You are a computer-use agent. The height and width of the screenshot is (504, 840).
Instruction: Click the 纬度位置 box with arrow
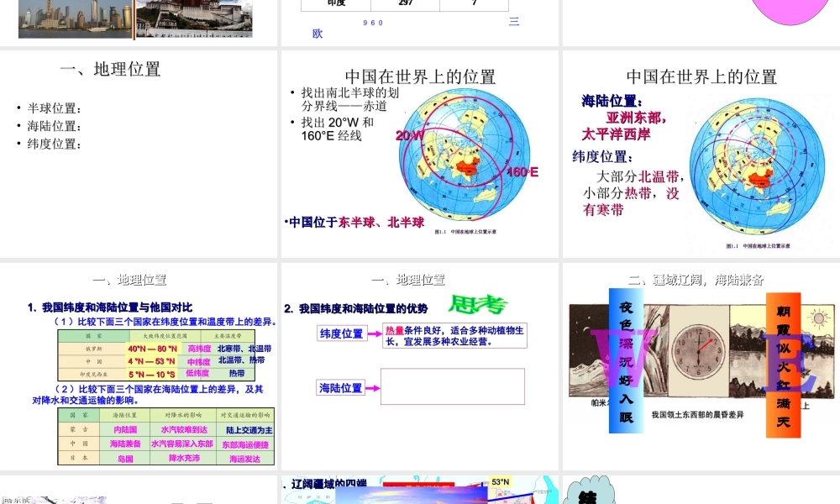pos(341,333)
